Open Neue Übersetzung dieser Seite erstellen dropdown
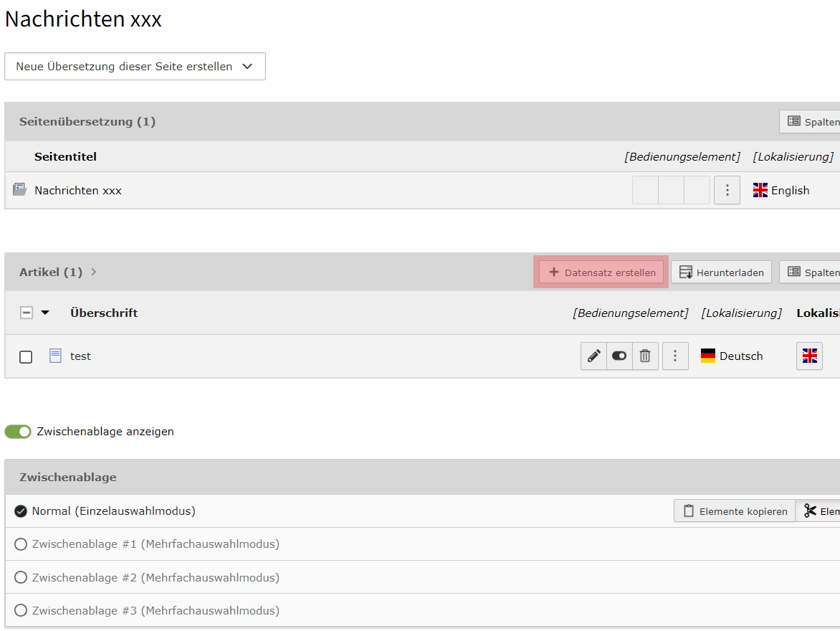 point(135,67)
